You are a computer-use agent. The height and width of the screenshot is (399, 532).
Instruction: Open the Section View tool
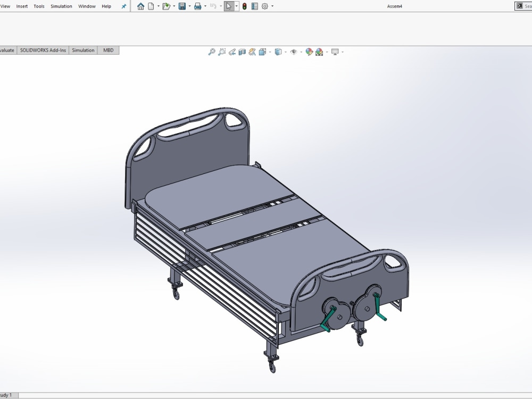point(243,52)
